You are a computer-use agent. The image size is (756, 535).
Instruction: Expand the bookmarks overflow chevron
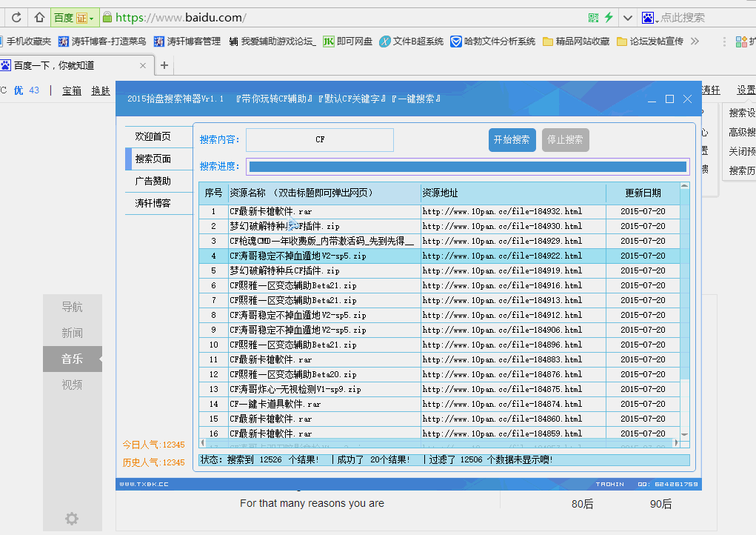[695, 41]
